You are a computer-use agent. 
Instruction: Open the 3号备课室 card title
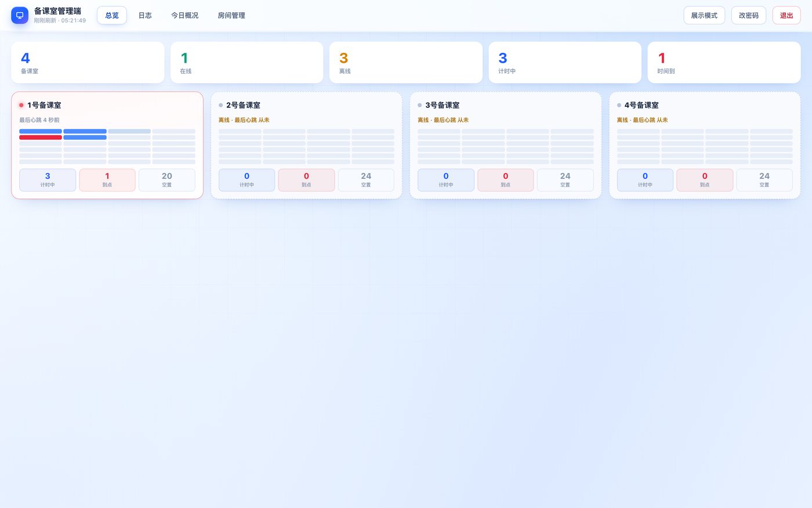click(x=443, y=105)
